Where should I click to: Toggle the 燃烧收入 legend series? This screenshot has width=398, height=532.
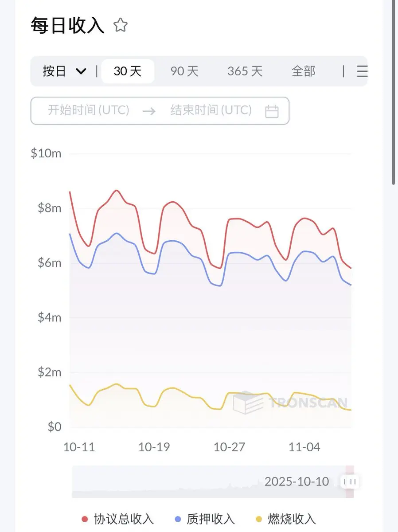tap(286, 519)
